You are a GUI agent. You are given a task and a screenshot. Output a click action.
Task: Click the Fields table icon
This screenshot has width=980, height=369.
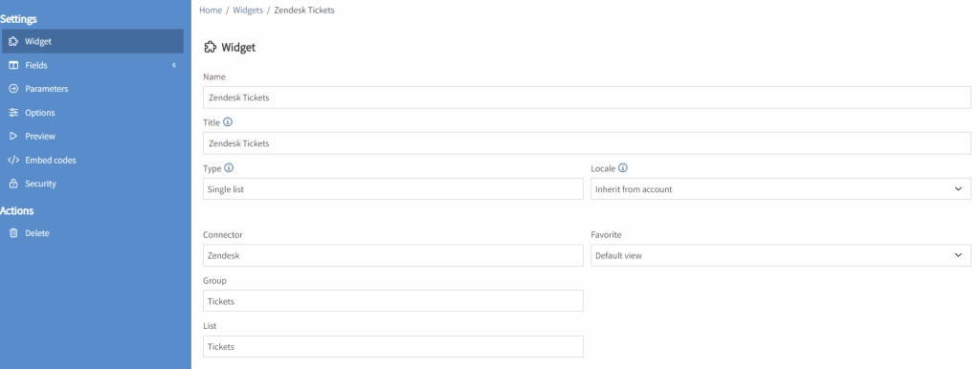point(13,65)
